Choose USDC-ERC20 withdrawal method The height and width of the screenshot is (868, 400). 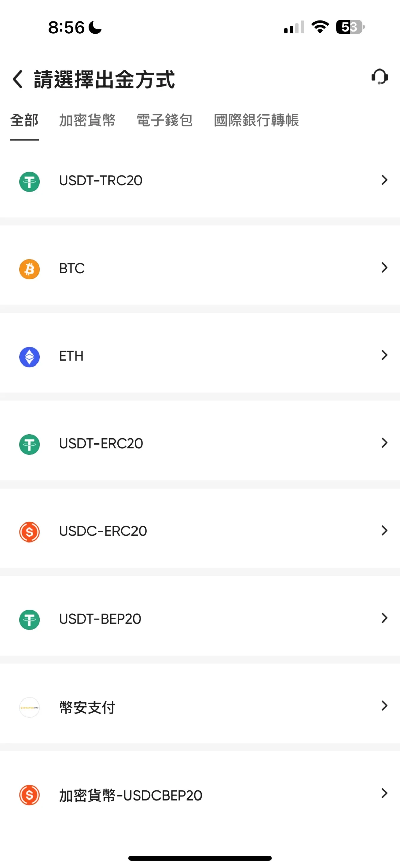tap(103, 531)
